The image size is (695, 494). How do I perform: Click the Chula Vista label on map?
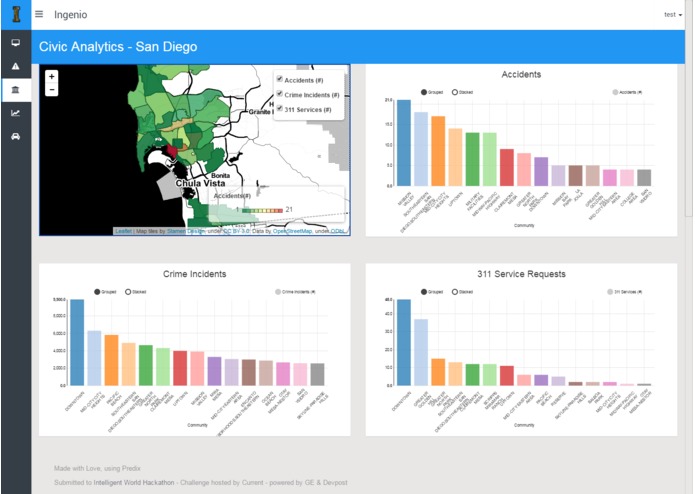click(x=200, y=183)
